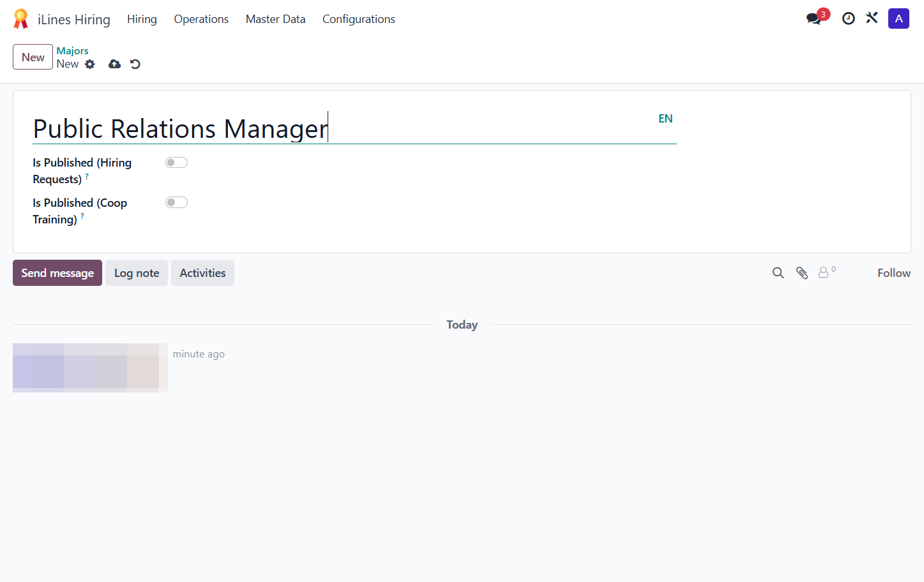Open the Hiring menu
The height and width of the screenshot is (582, 924).
pyautogui.click(x=142, y=19)
